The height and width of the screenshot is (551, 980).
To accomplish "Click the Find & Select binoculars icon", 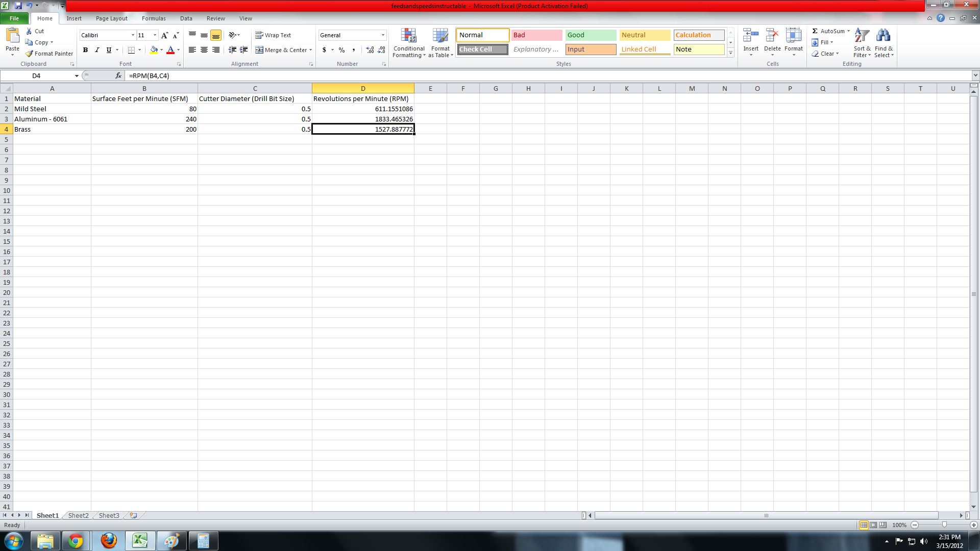I will click(883, 36).
